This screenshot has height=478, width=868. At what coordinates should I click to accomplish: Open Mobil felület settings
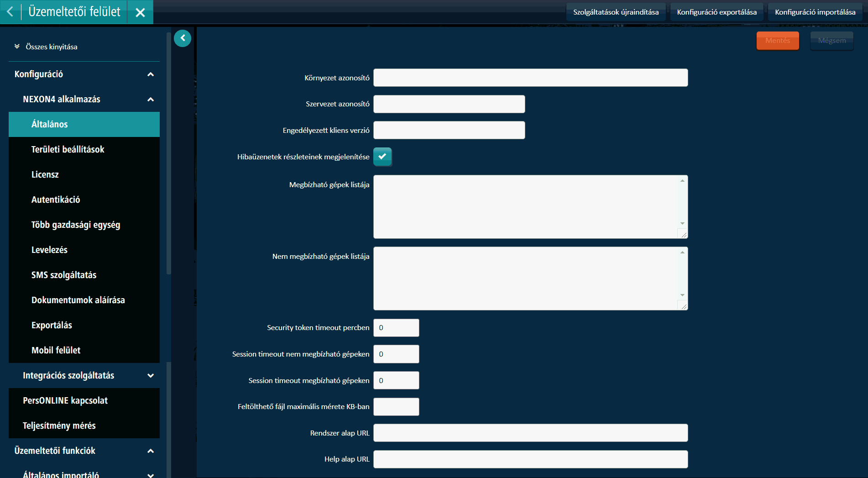[84, 350]
